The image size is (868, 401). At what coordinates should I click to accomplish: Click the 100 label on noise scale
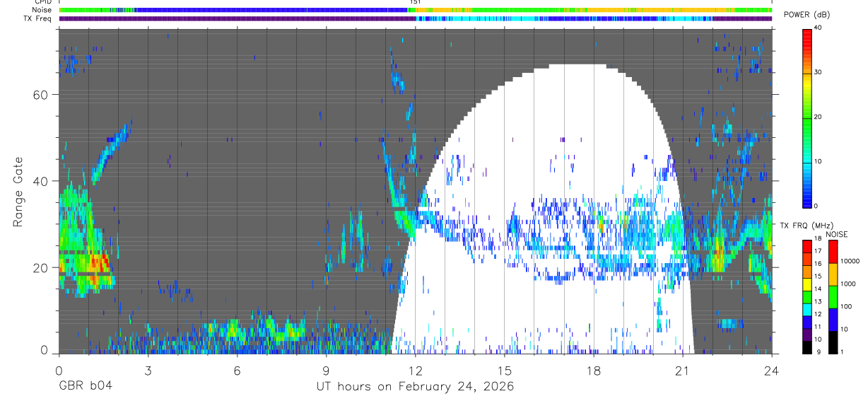click(847, 307)
